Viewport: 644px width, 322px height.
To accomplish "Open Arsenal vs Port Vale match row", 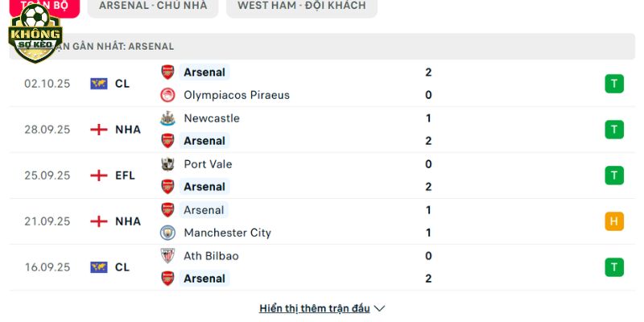I will pyautogui.click(x=322, y=175).
